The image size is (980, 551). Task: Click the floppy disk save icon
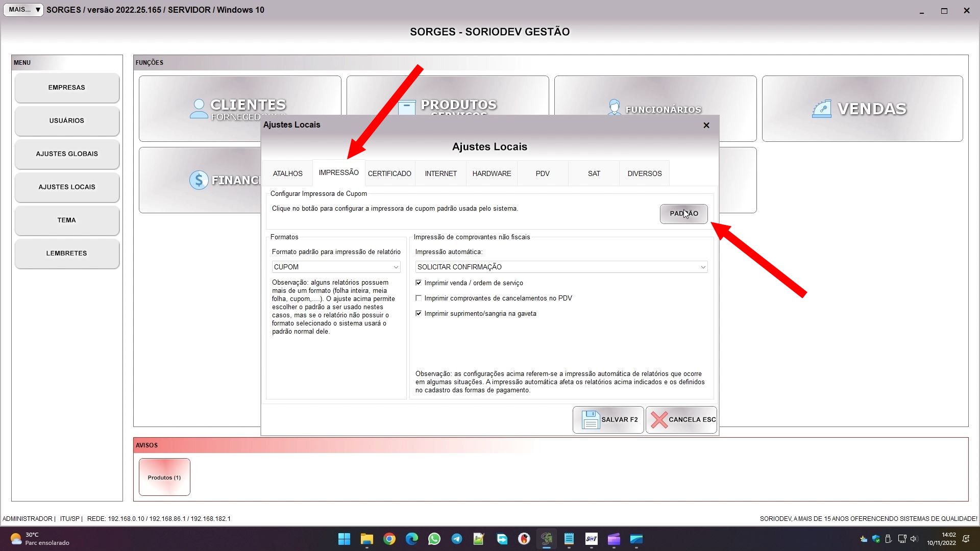coord(591,420)
